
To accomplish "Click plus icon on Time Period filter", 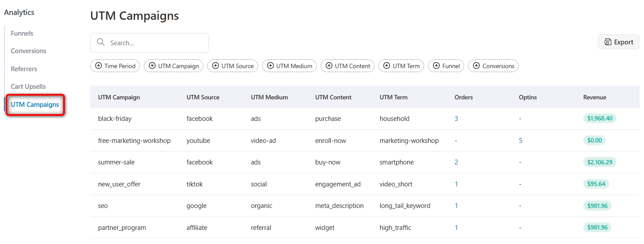I will point(99,66).
